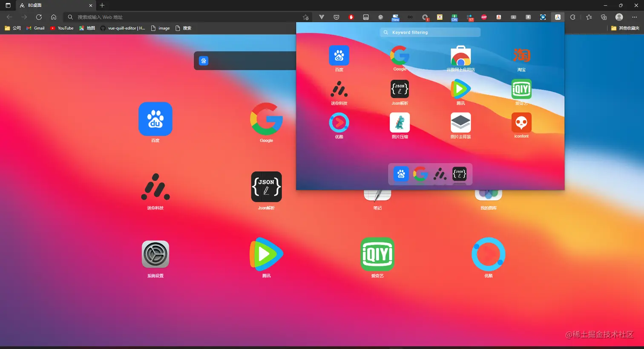Screen dimensions: 644x349
Task: Click the Pinterest extension icon
Action: (x=381, y=17)
